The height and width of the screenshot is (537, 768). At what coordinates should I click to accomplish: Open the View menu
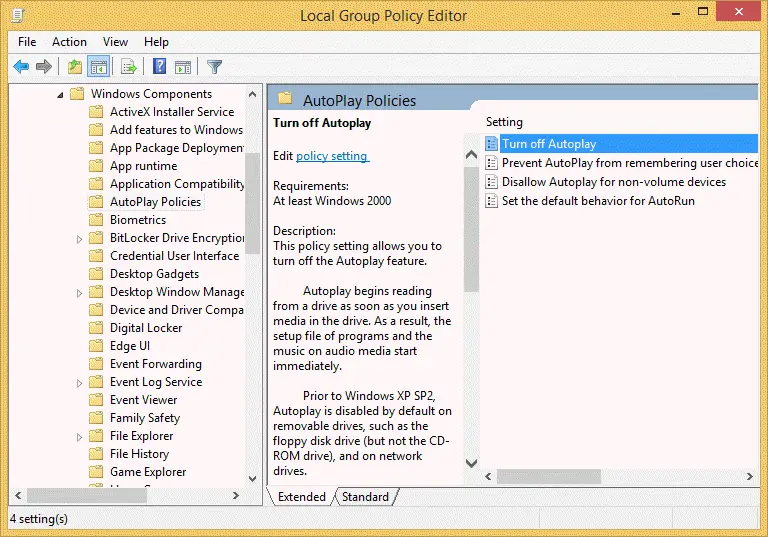115,42
